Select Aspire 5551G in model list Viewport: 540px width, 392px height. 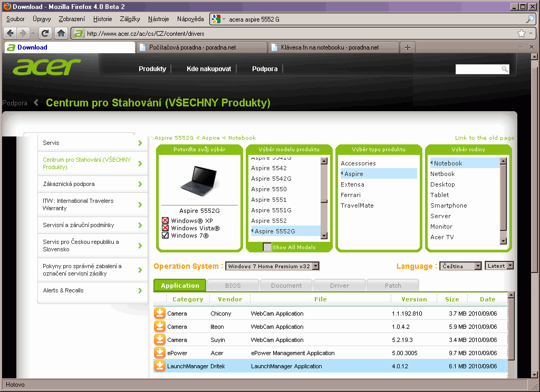272,210
